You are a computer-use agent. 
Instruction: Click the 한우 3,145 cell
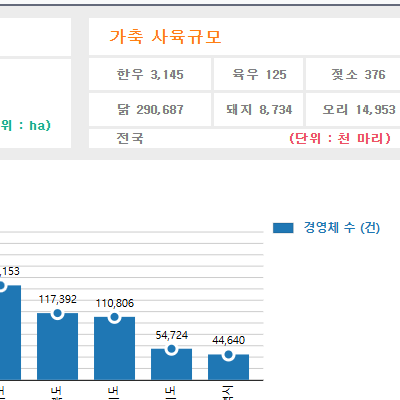click(x=150, y=74)
